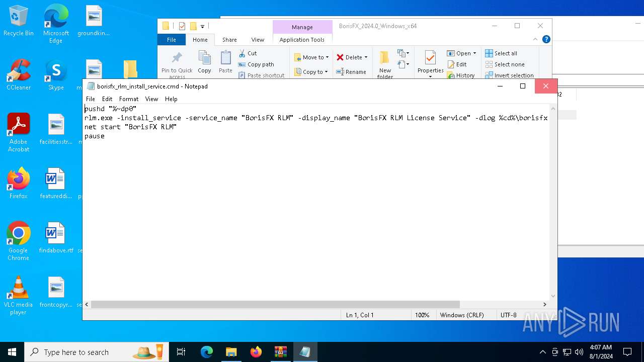Open the File tab in Explorer
This screenshot has height=362, width=644.
click(172, 40)
